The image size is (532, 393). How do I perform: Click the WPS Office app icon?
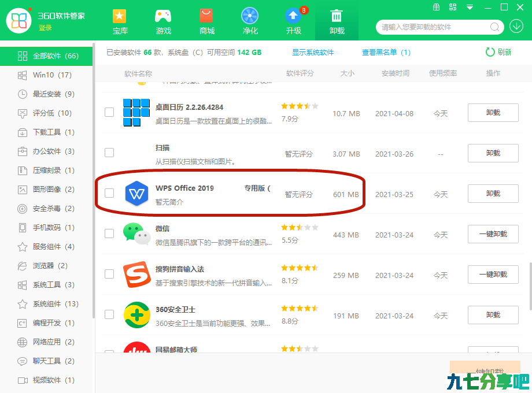pos(136,194)
